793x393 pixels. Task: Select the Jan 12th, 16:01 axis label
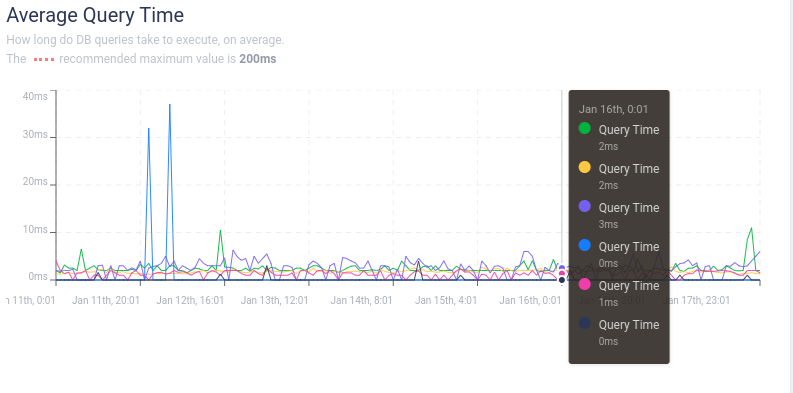point(190,300)
